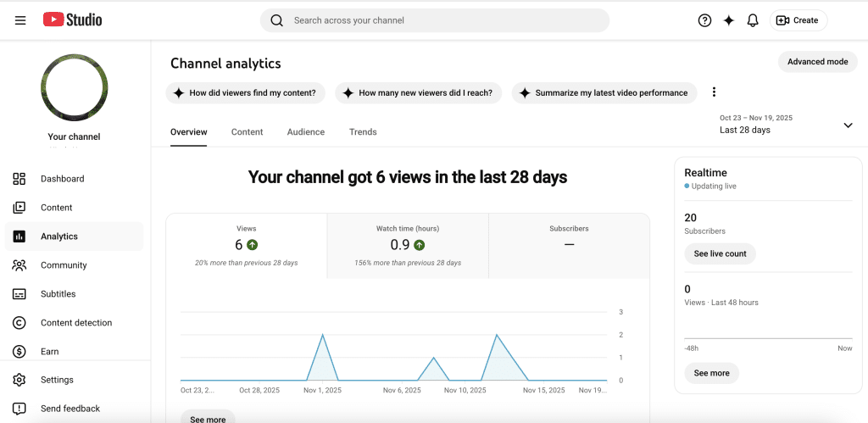Open Content detection label in sidebar

point(76,323)
